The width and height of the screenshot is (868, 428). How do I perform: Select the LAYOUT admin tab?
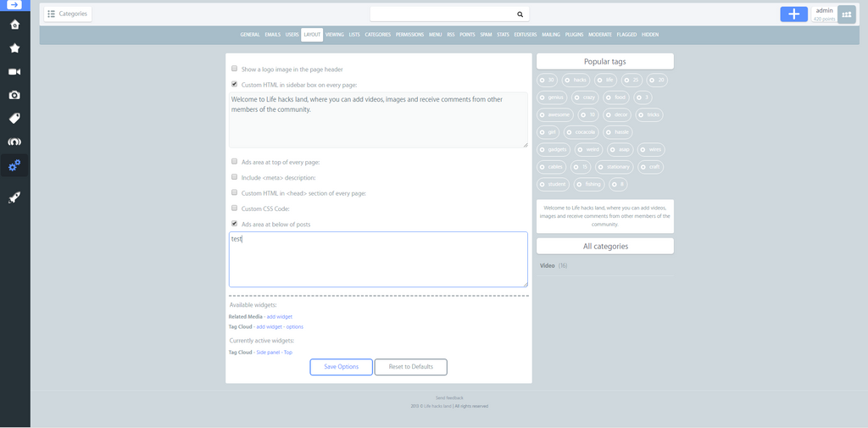click(x=312, y=35)
